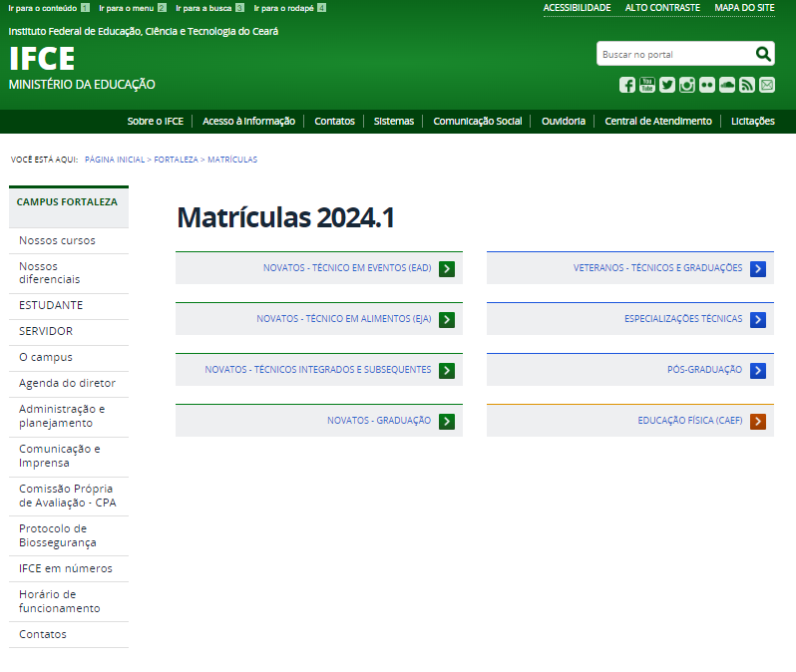Go to Fortaleza in the breadcrumb
This screenshot has width=796, height=672.
(176, 160)
